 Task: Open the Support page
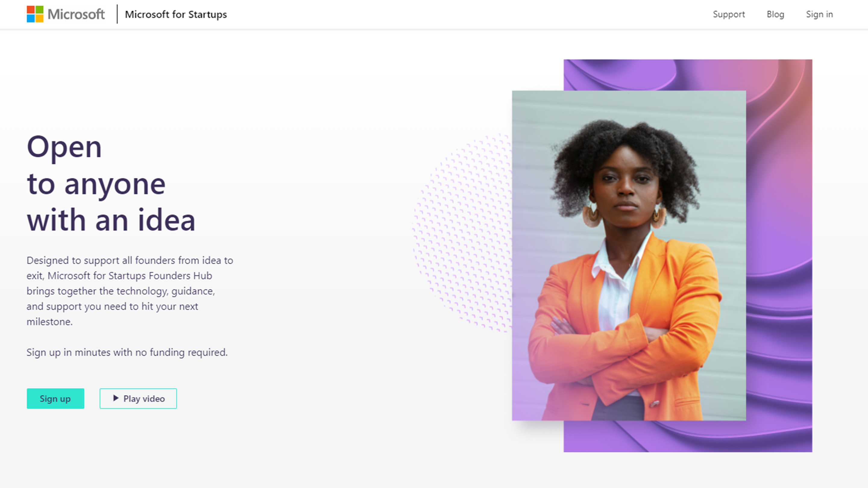[728, 14]
